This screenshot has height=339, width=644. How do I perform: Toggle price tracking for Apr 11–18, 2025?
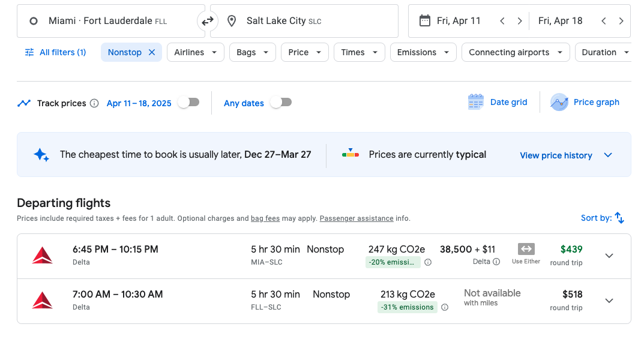189,102
